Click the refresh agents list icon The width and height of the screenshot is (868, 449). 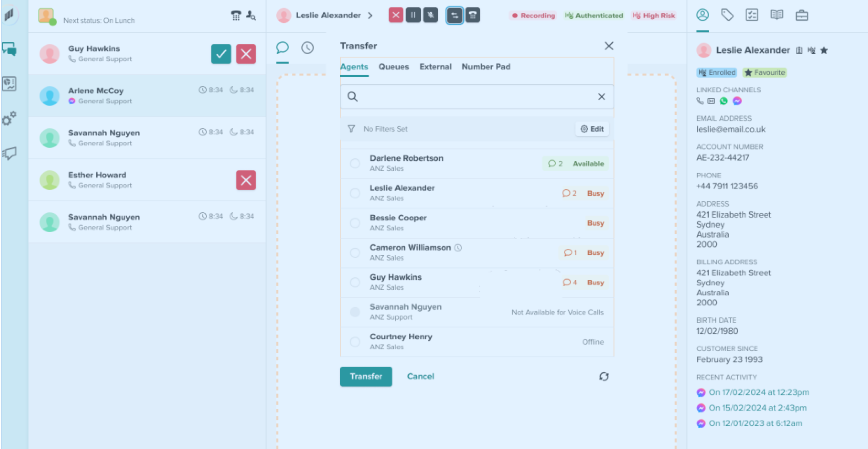click(604, 376)
